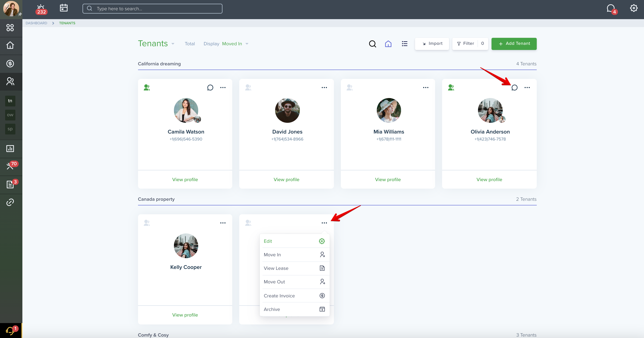View profile of Mia Williams
Viewport: 644px width, 338px height.
pyautogui.click(x=388, y=180)
